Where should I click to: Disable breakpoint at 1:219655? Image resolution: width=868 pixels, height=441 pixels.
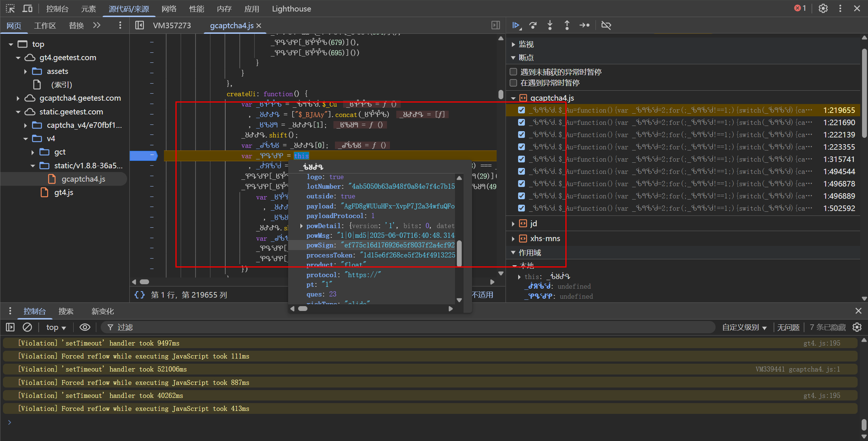[522, 110]
